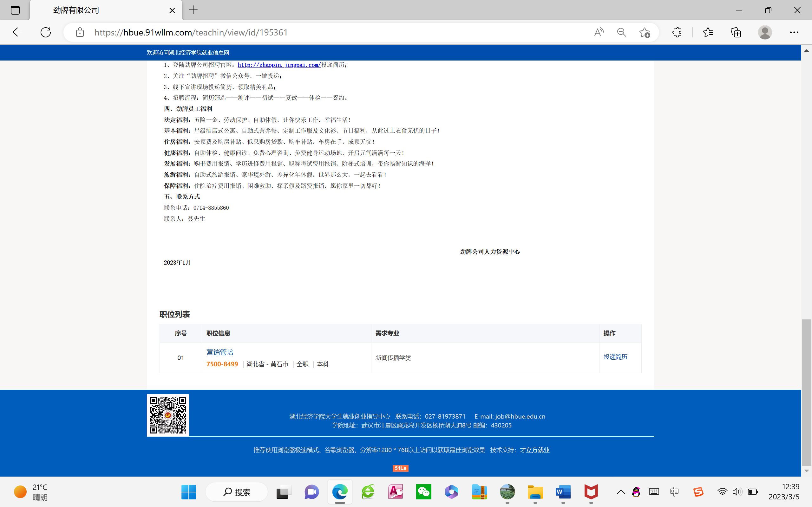Click the browser back arrow

coord(17,32)
